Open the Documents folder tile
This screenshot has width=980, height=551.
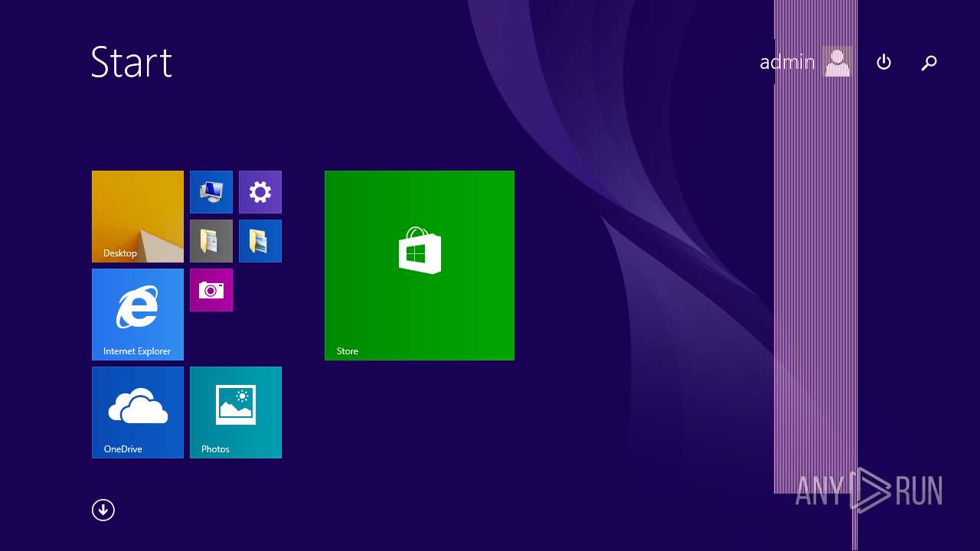click(211, 241)
